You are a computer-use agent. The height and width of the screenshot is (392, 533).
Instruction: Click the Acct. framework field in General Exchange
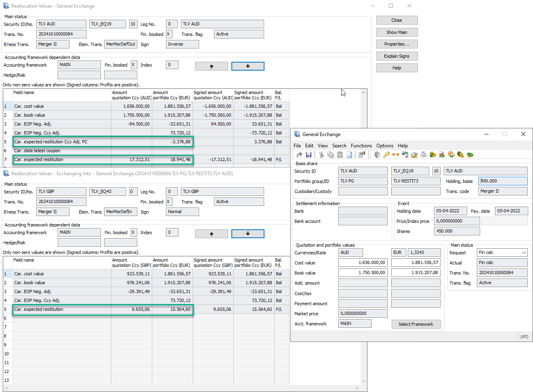click(355, 323)
